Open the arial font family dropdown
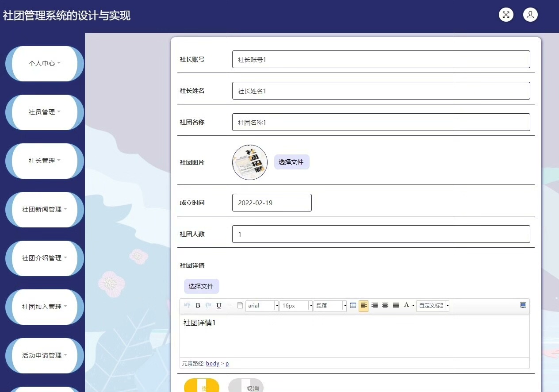Viewport: 559px width, 392px height. pos(262,306)
